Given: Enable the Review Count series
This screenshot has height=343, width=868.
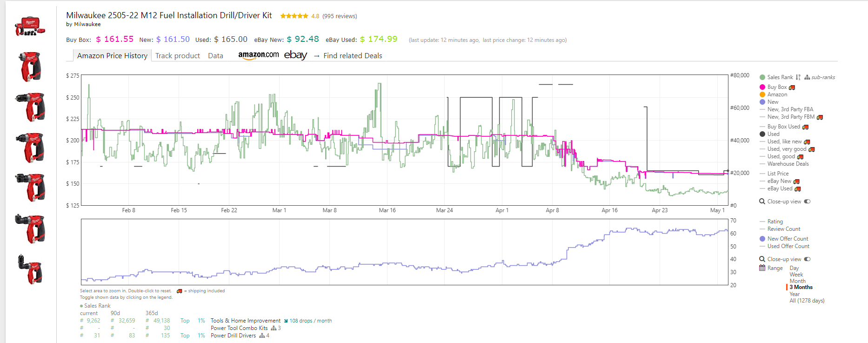Looking at the screenshot, I should tap(784, 229).
